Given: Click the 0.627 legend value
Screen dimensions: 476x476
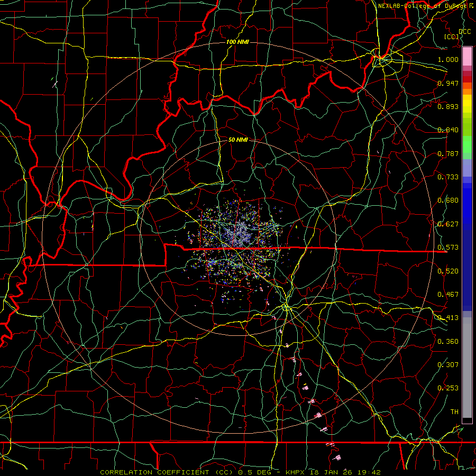Looking at the screenshot, I should coord(448,224).
